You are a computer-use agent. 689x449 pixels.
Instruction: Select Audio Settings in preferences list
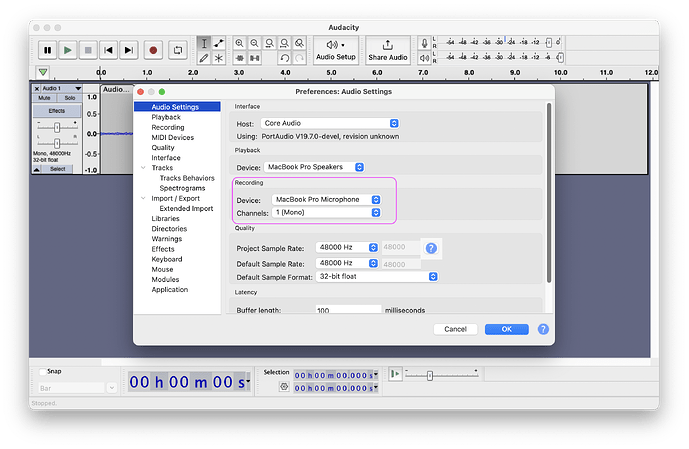177,107
